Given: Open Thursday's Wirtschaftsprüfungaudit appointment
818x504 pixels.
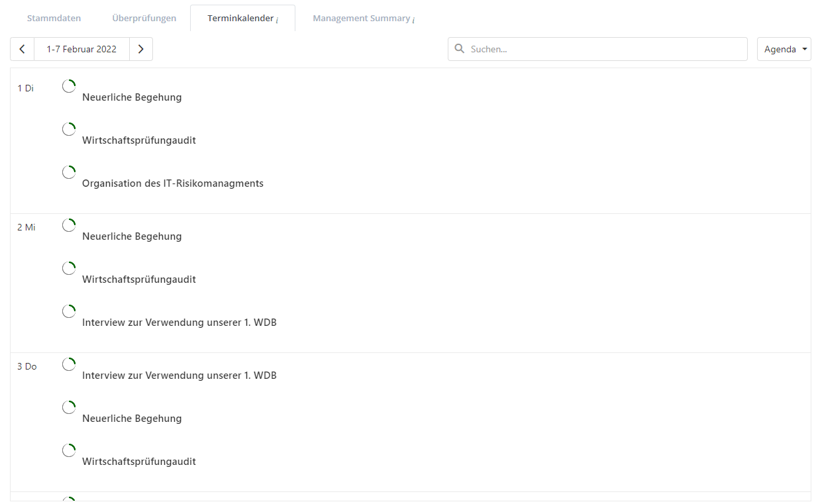Looking at the screenshot, I should point(138,462).
